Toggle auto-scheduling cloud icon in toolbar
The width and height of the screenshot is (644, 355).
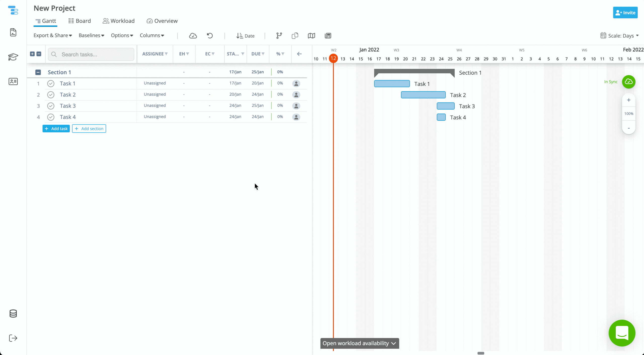(193, 36)
